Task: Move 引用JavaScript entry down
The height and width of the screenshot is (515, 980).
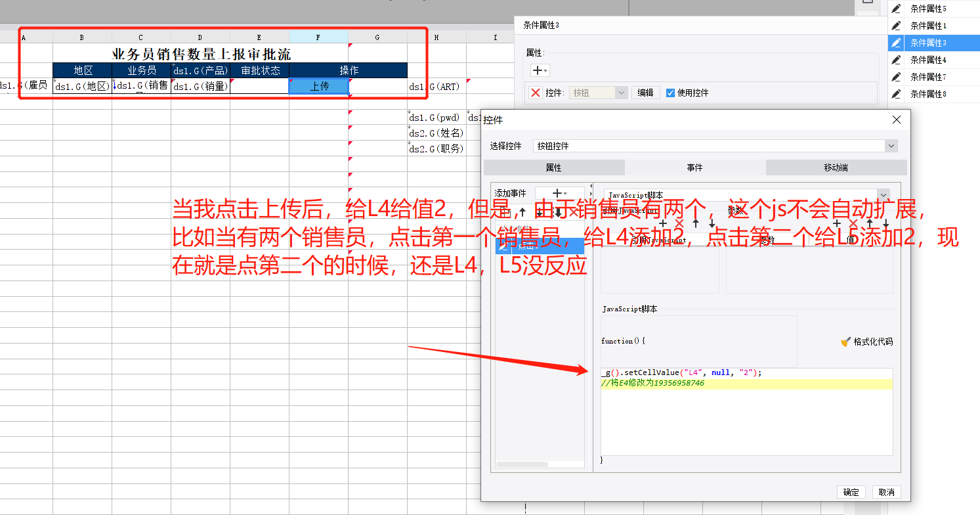Action: [712, 223]
